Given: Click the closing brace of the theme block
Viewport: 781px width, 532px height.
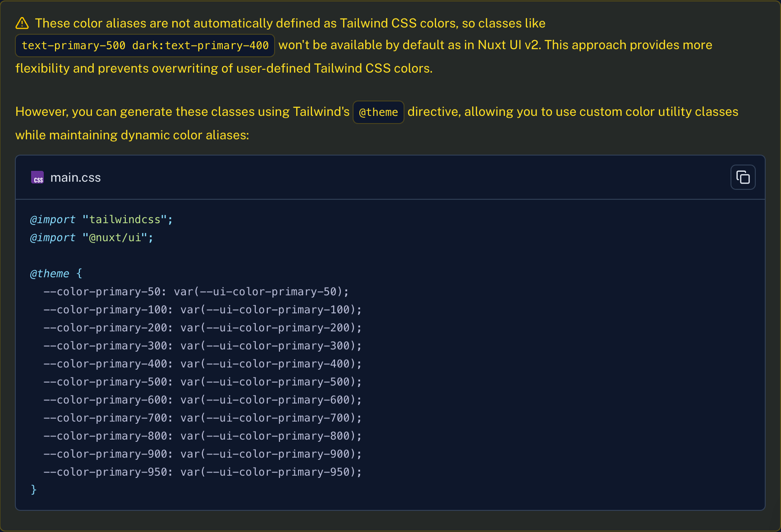Looking at the screenshot, I should click(33, 490).
